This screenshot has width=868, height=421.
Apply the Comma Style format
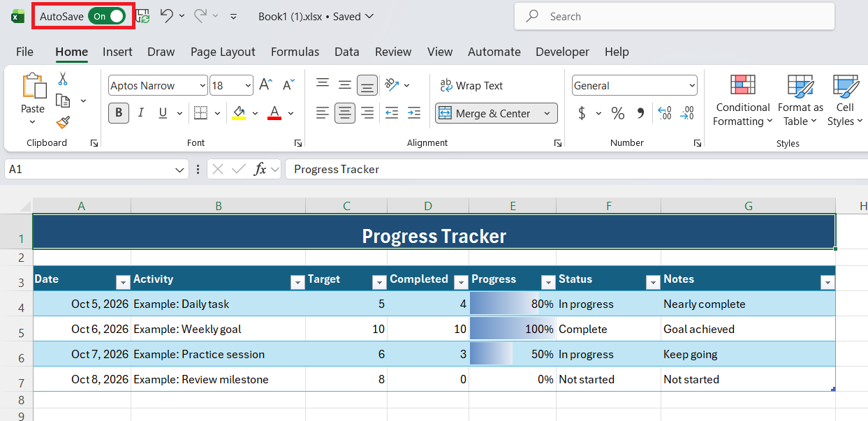(x=641, y=112)
